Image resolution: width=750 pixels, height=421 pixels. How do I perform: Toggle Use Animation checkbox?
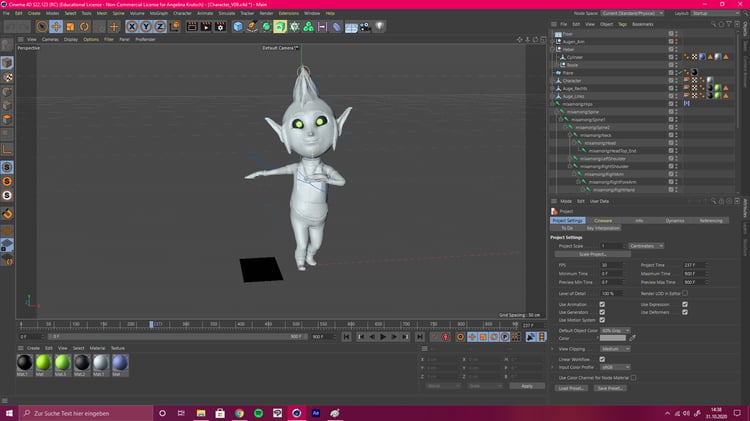pos(602,305)
